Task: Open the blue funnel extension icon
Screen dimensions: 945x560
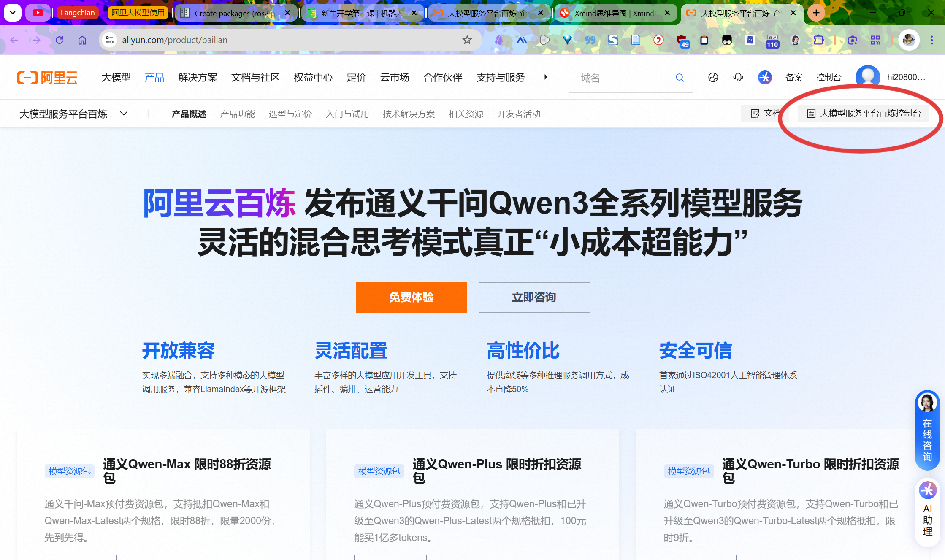Action: 568,40
